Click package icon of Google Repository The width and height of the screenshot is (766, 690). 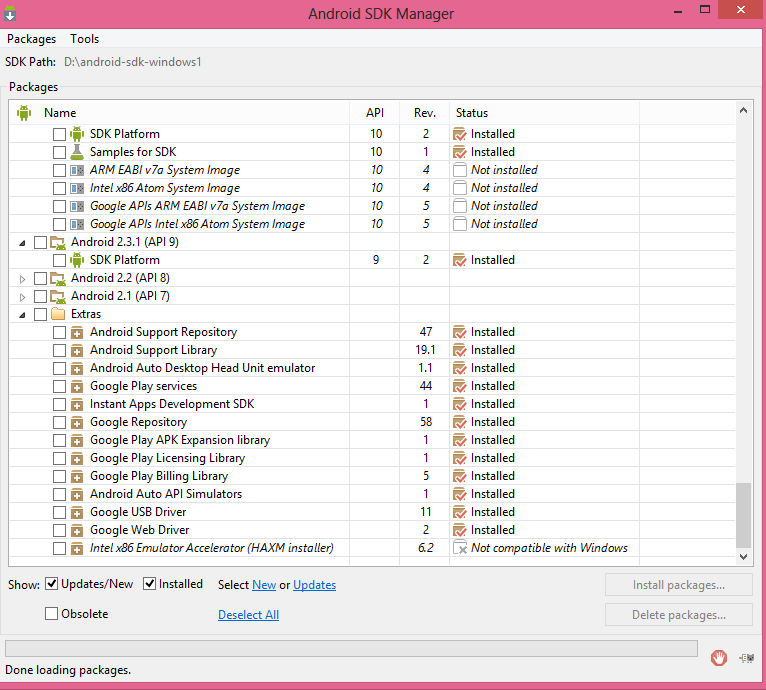click(77, 423)
